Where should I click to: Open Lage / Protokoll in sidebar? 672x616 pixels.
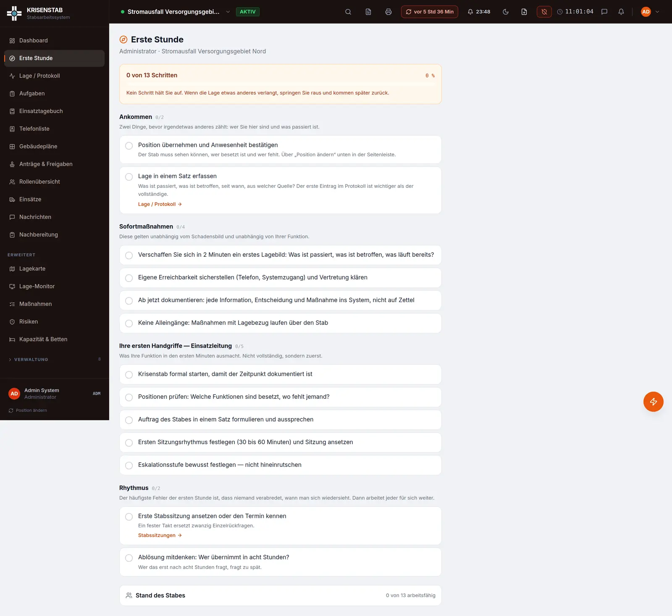(x=54, y=76)
